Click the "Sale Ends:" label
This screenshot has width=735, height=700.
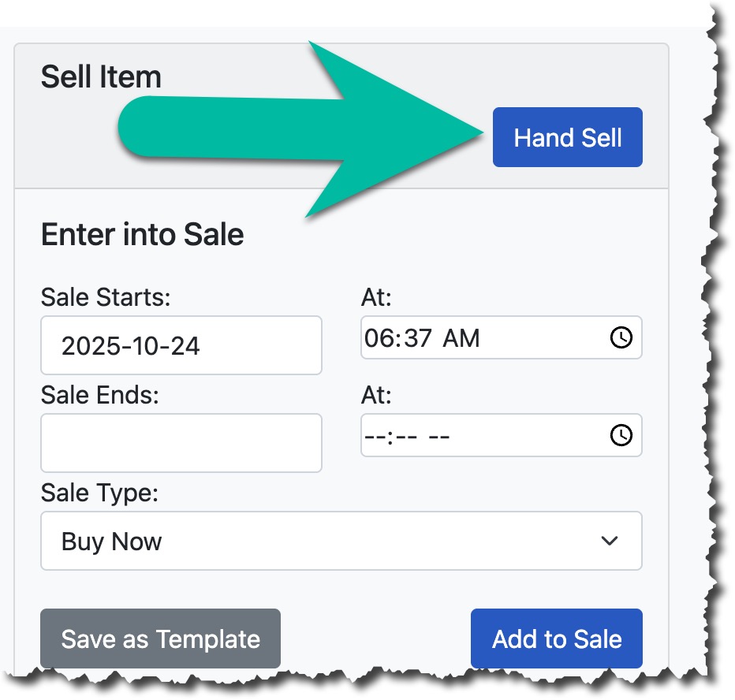tap(99, 394)
